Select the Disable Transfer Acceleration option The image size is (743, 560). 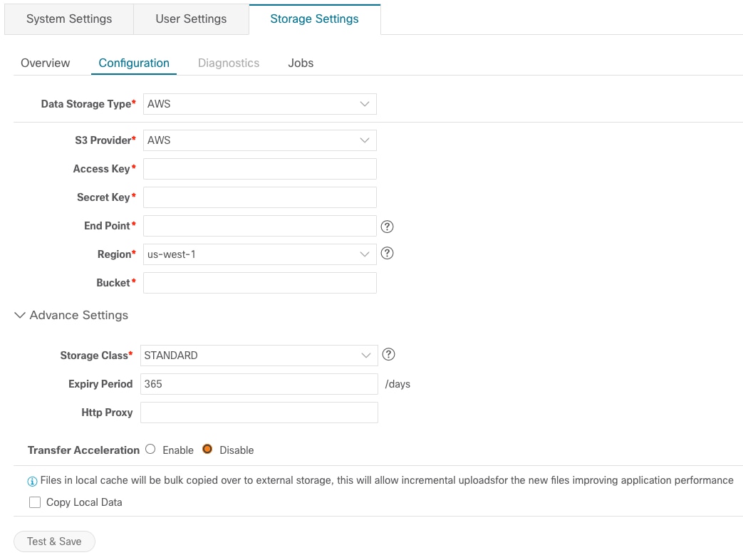(x=207, y=450)
